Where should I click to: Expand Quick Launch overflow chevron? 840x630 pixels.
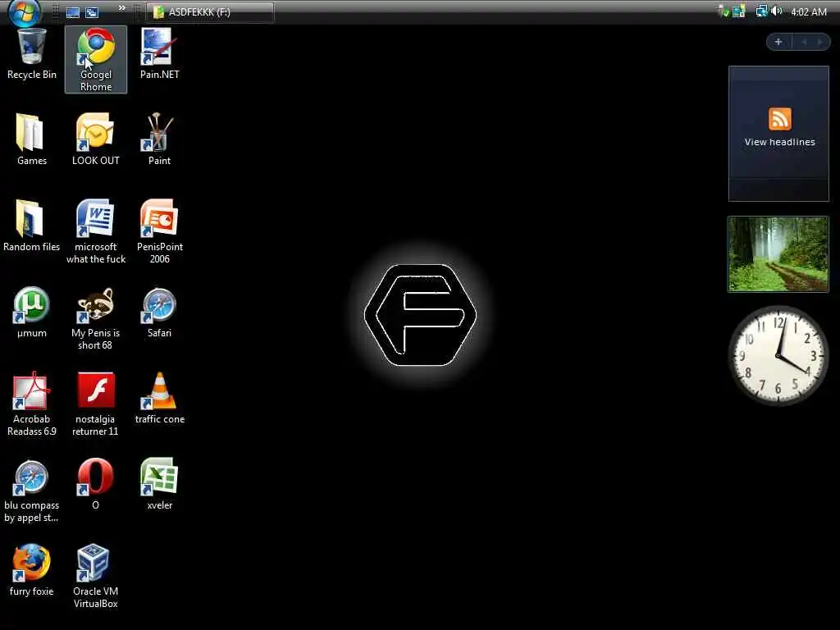click(x=121, y=8)
